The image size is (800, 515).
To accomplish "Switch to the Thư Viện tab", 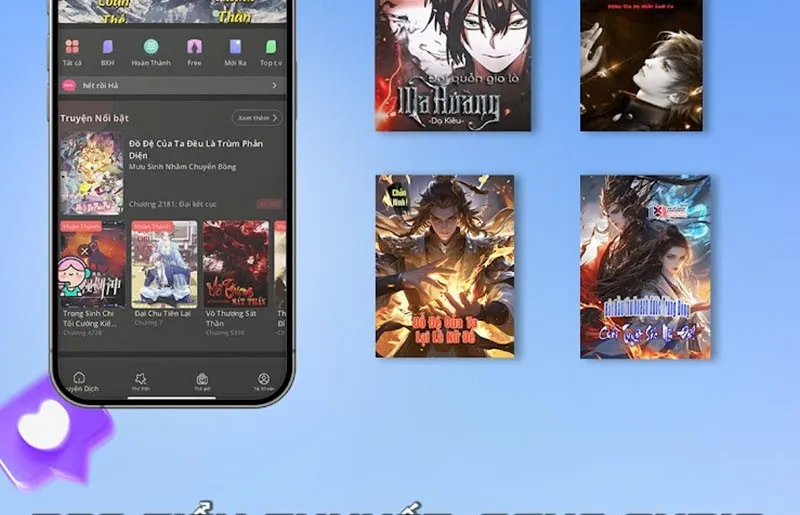I will point(140,382).
